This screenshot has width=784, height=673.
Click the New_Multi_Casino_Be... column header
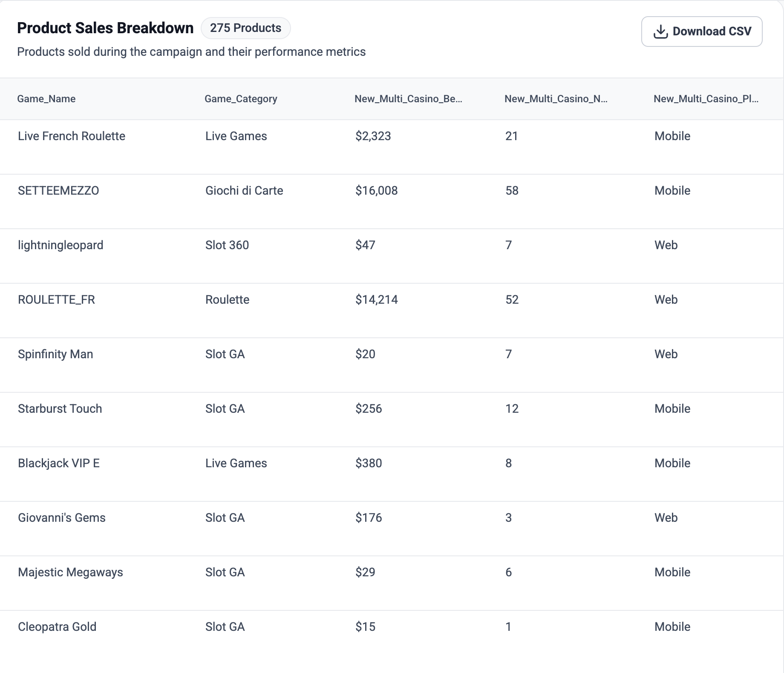point(408,99)
